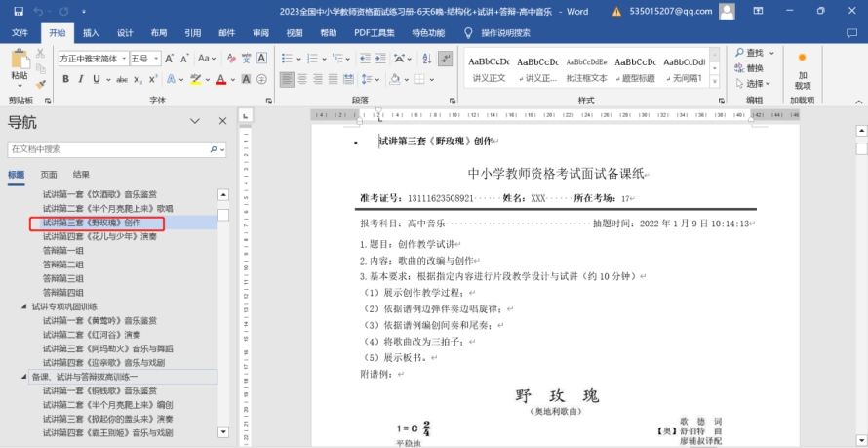The image size is (868, 448).
Task: Apply Italic formatting
Action: (81, 80)
